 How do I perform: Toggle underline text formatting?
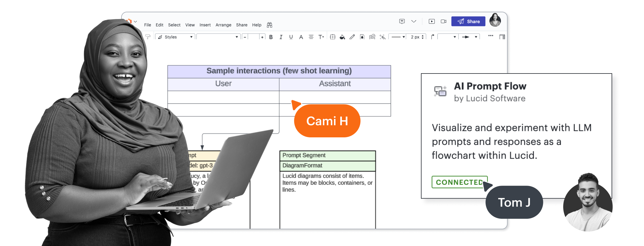pos(291,37)
